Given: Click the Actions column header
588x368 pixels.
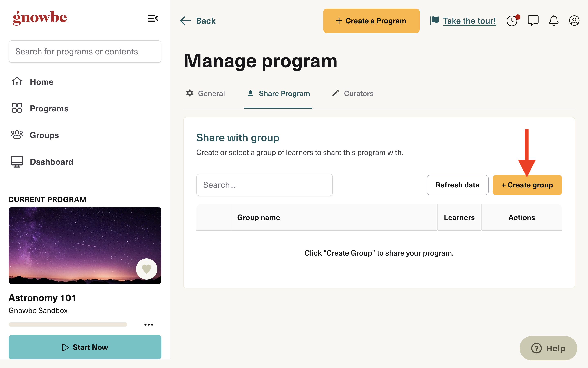Looking at the screenshot, I should [522, 217].
